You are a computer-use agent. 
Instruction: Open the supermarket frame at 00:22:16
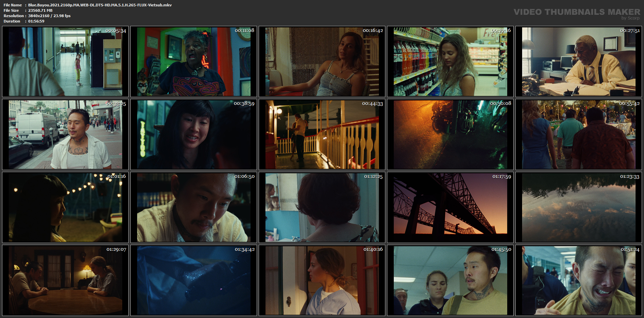(450, 62)
